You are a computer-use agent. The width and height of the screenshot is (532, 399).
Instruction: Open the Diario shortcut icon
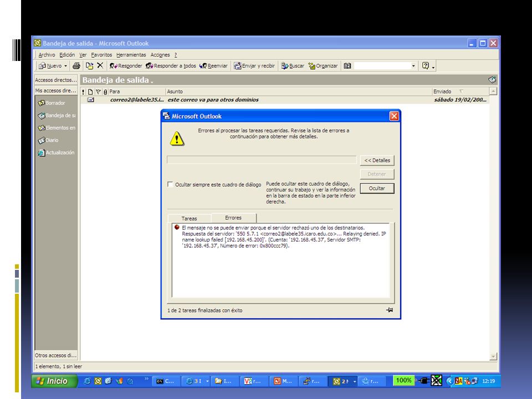tap(42, 140)
